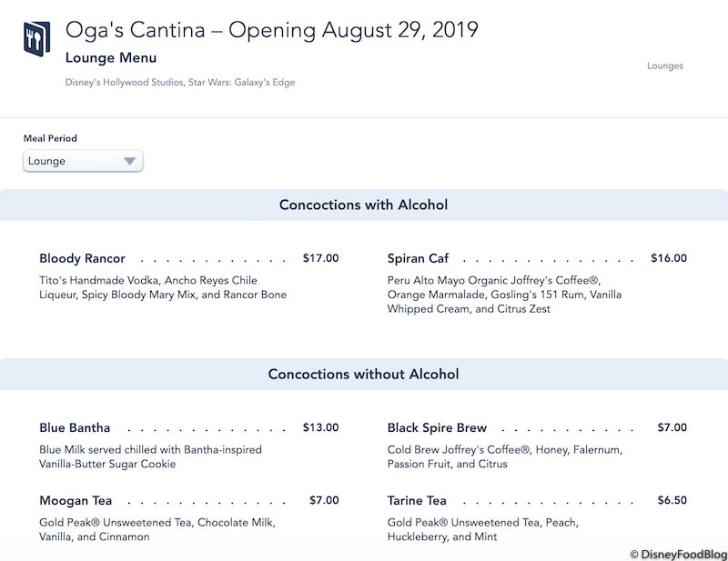Select the Lounge Menu heading
Image resolution: width=728 pixels, height=561 pixels.
pyautogui.click(x=111, y=57)
